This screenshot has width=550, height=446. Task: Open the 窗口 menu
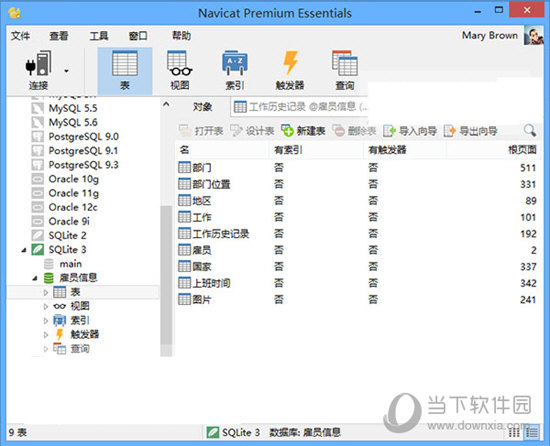click(x=138, y=36)
